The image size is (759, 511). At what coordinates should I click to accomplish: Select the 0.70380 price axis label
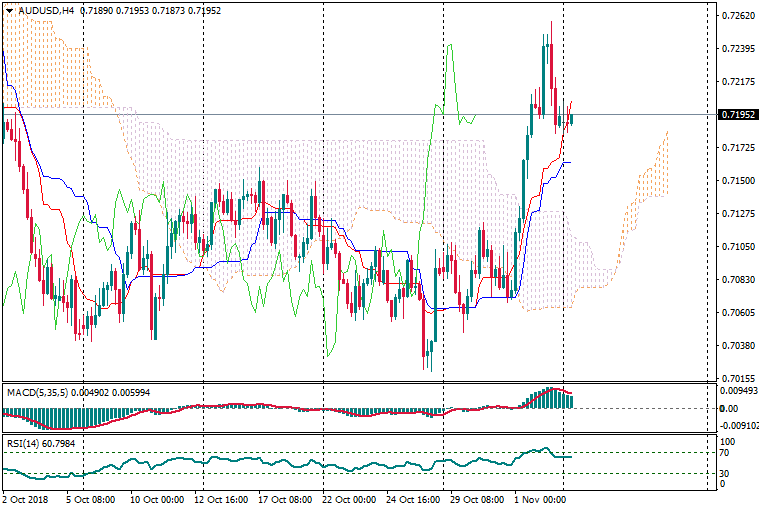[737, 346]
